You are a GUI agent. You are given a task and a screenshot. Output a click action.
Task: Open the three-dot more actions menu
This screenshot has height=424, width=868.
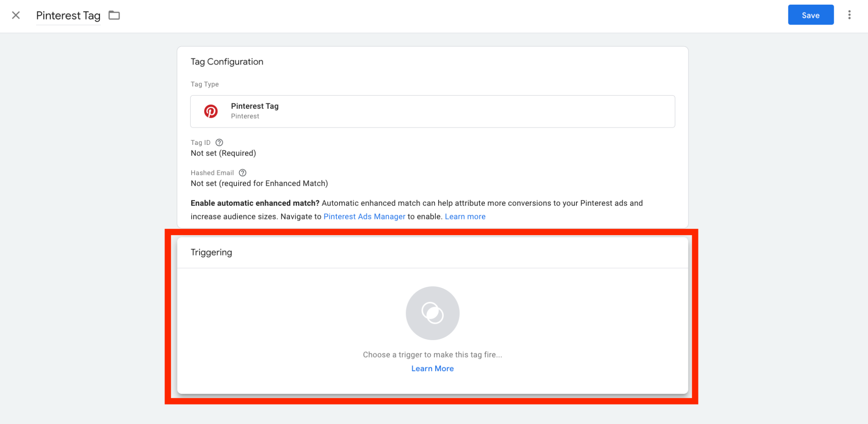point(849,15)
